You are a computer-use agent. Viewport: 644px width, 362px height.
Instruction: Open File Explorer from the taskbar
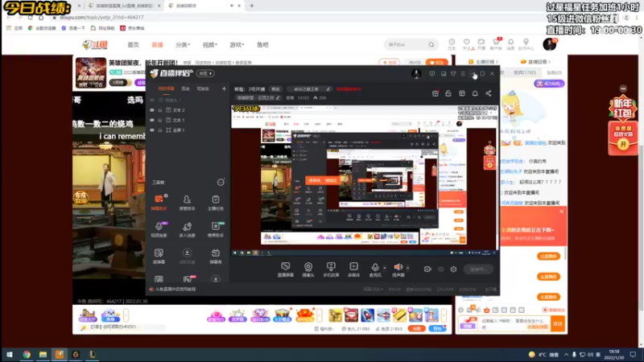43,355
